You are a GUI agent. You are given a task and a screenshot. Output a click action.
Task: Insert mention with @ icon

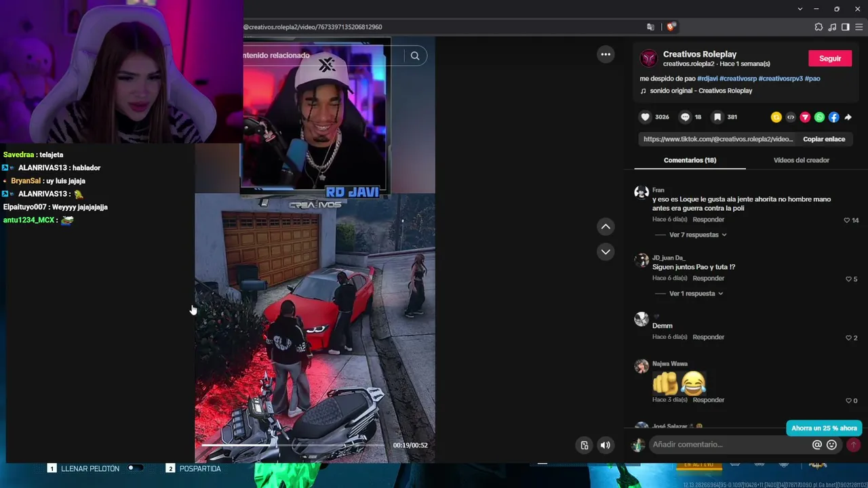point(817,445)
